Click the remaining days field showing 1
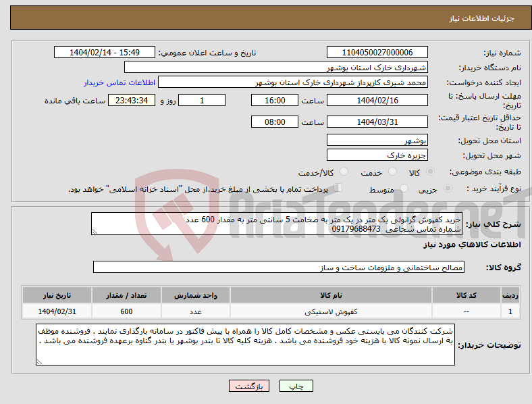The height and width of the screenshot is (404, 532). (202, 100)
